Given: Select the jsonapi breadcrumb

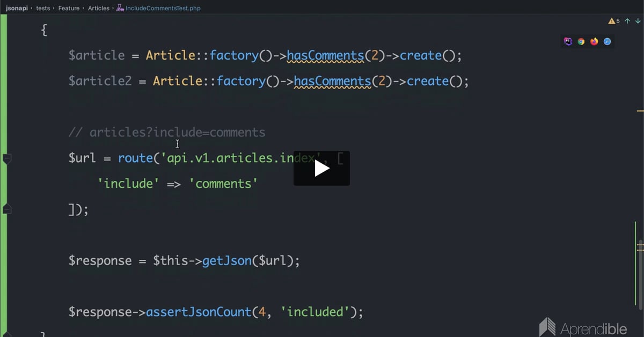Looking at the screenshot, I should tap(17, 8).
